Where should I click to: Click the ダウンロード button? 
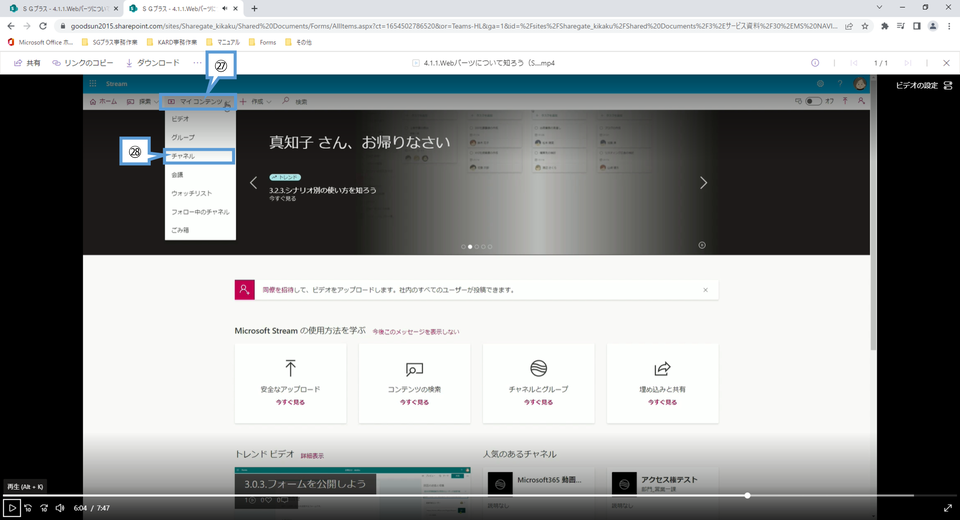(x=152, y=63)
